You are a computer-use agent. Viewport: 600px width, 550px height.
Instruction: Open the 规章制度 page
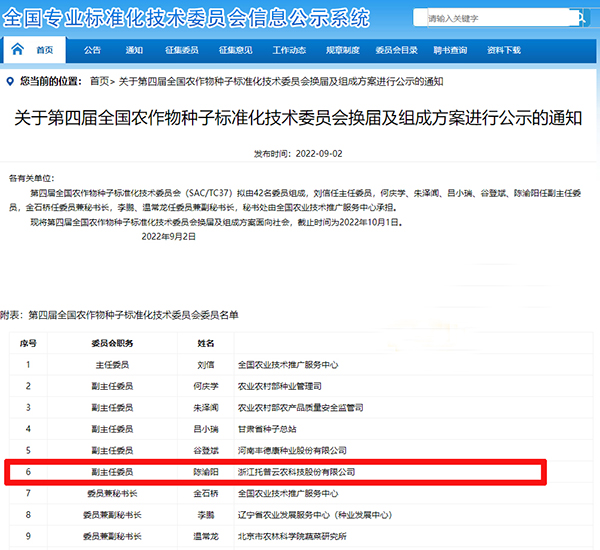(x=342, y=50)
